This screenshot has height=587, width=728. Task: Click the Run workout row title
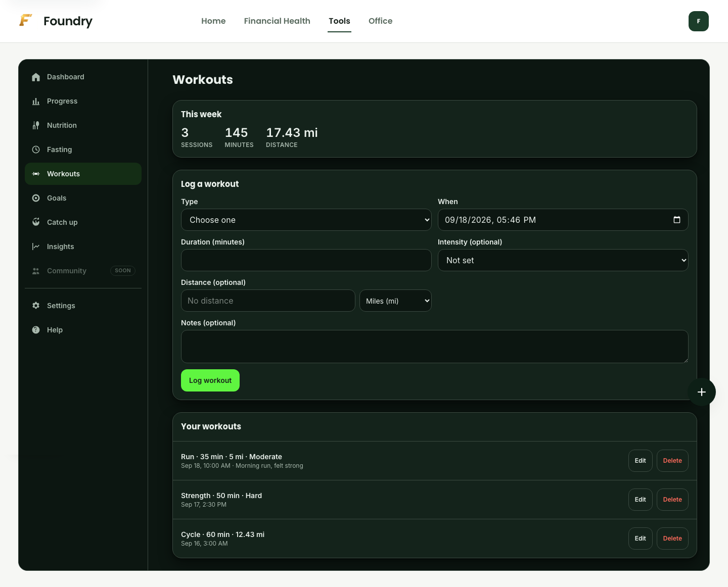tap(232, 457)
